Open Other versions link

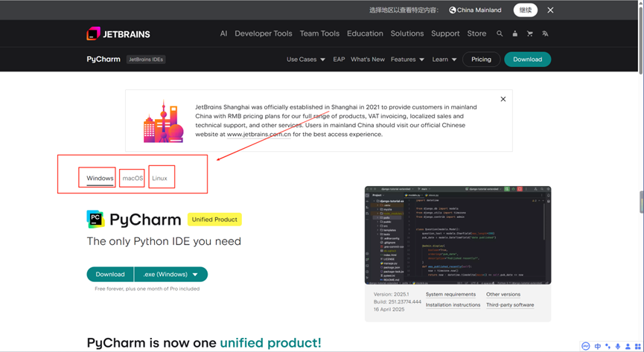[503, 295]
